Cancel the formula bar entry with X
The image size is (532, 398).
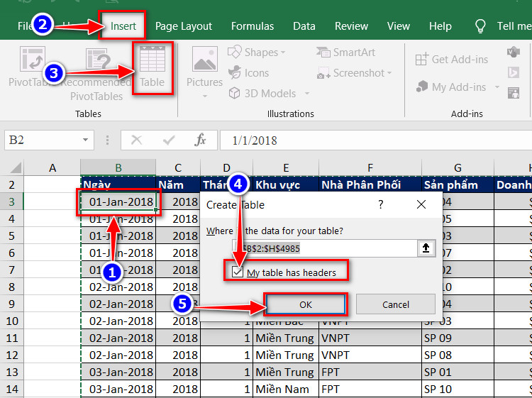[136, 140]
